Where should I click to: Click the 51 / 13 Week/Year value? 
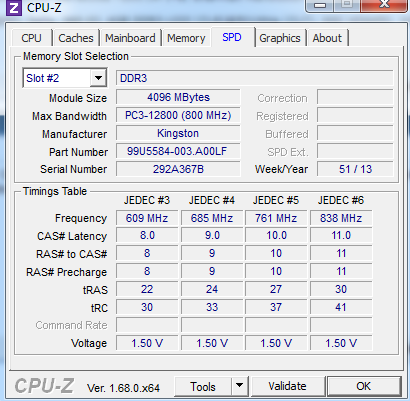click(355, 169)
